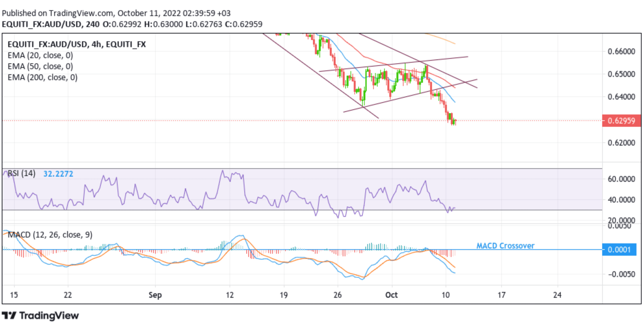Click the MACD (12, 26, close, 9) label
Viewport: 644px width, 336px height.
pos(50,235)
